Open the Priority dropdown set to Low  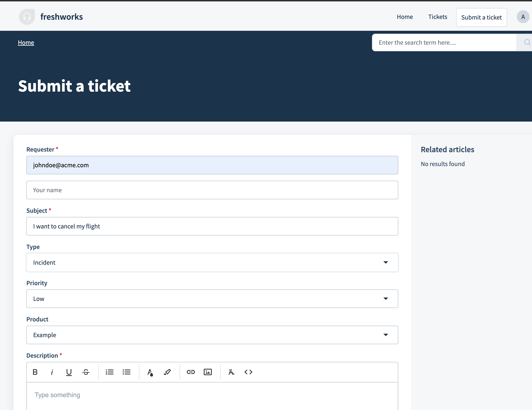pos(212,299)
